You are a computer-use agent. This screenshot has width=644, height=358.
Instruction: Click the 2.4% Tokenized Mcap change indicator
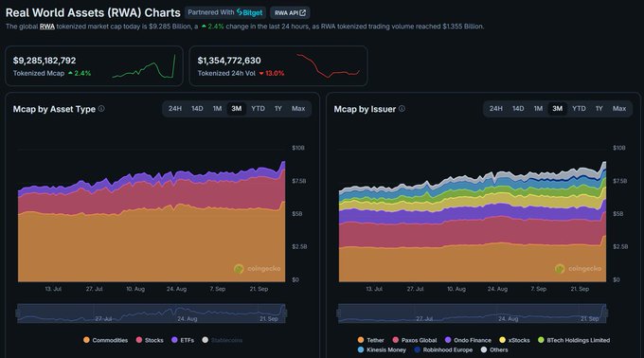click(x=80, y=74)
